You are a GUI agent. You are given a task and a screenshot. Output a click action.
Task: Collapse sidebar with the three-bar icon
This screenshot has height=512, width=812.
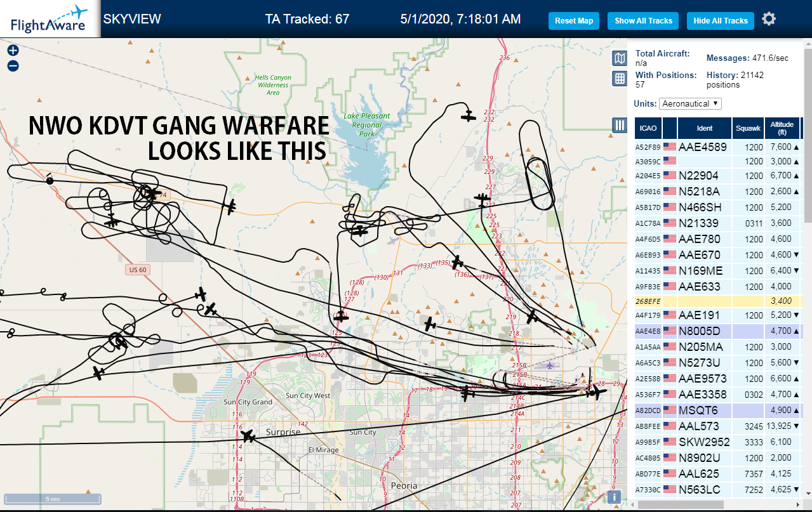coord(620,125)
